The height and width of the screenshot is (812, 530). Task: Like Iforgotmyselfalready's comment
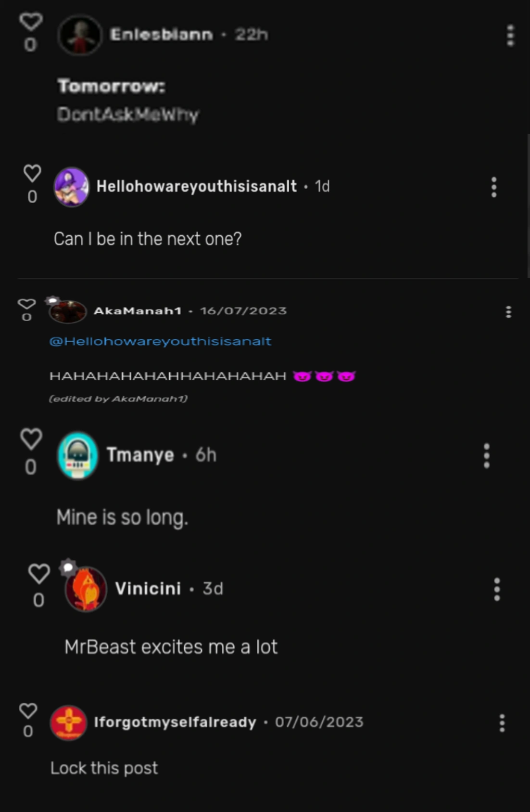[x=28, y=711]
